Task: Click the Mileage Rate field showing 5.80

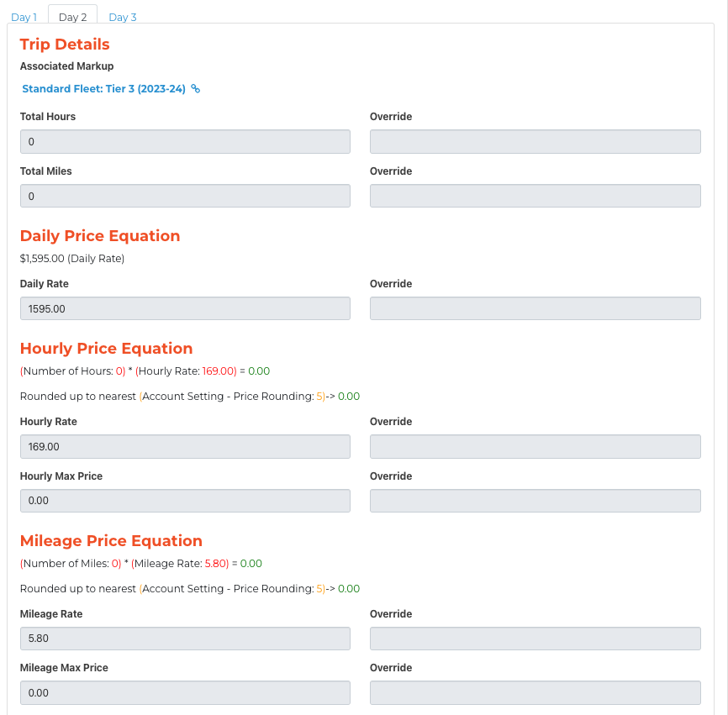Action: [185, 639]
